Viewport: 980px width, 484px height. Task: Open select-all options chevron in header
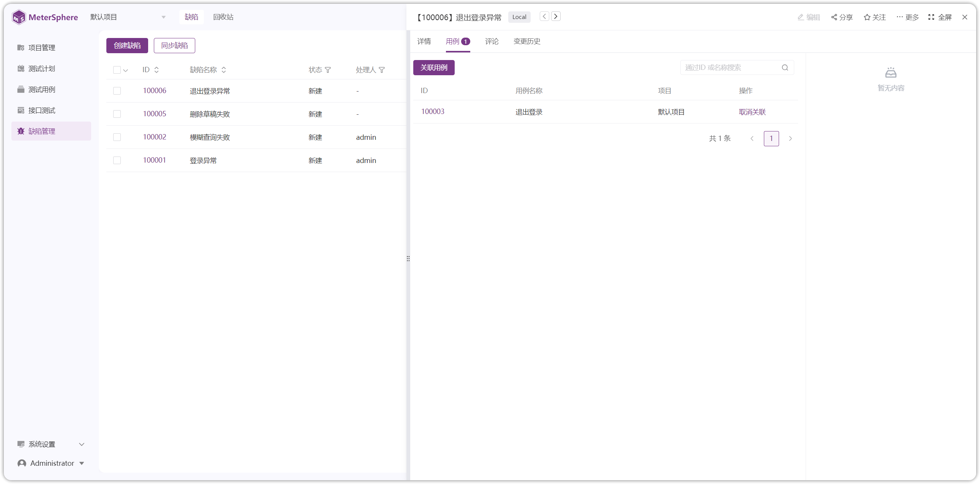126,70
